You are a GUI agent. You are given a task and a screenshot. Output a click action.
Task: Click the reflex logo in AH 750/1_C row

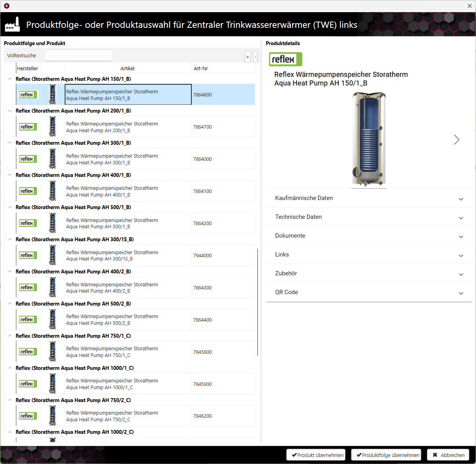tap(28, 352)
